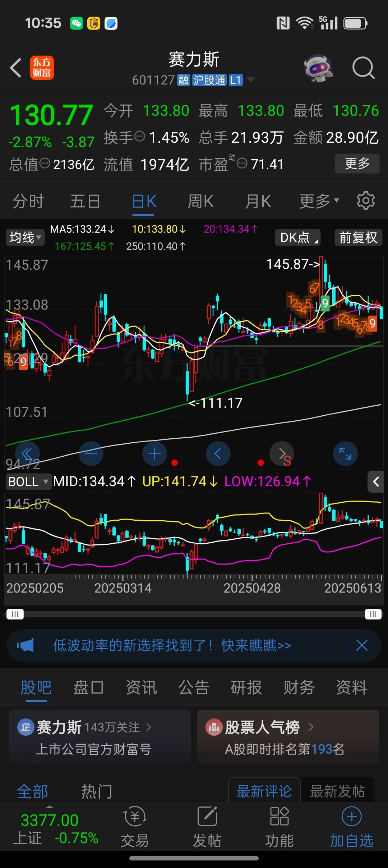Open the 公告 announcements tab
388x868 pixels.
(194, 687)
